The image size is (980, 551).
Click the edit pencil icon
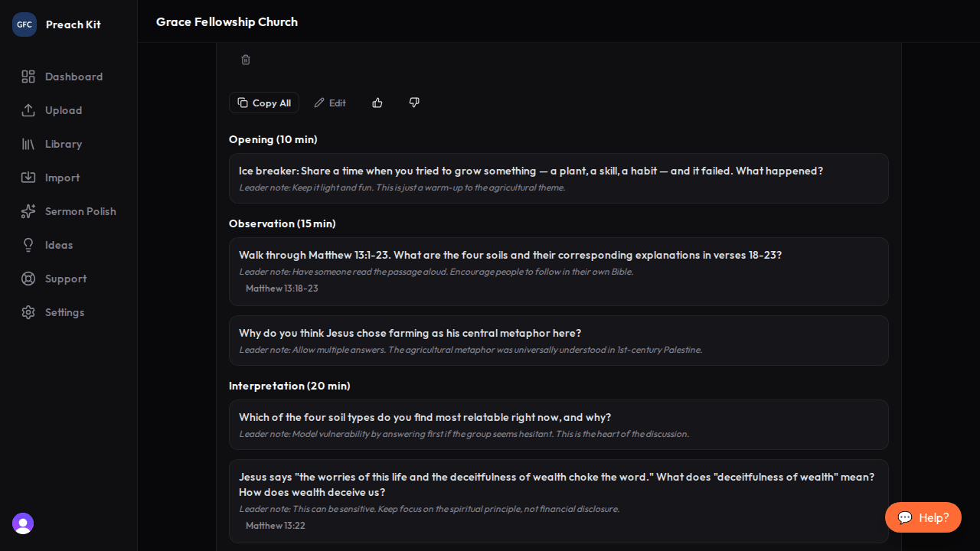pyautogui.click(x=320, y=103)
